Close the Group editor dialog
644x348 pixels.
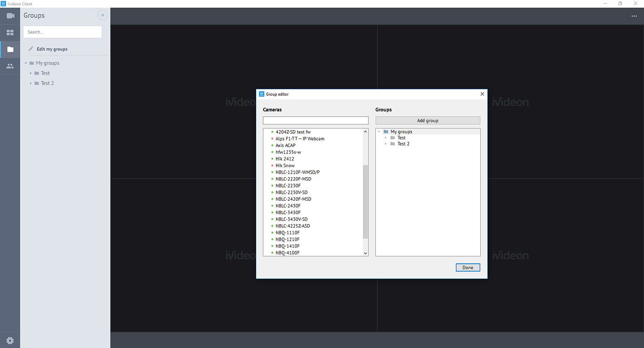482,94
